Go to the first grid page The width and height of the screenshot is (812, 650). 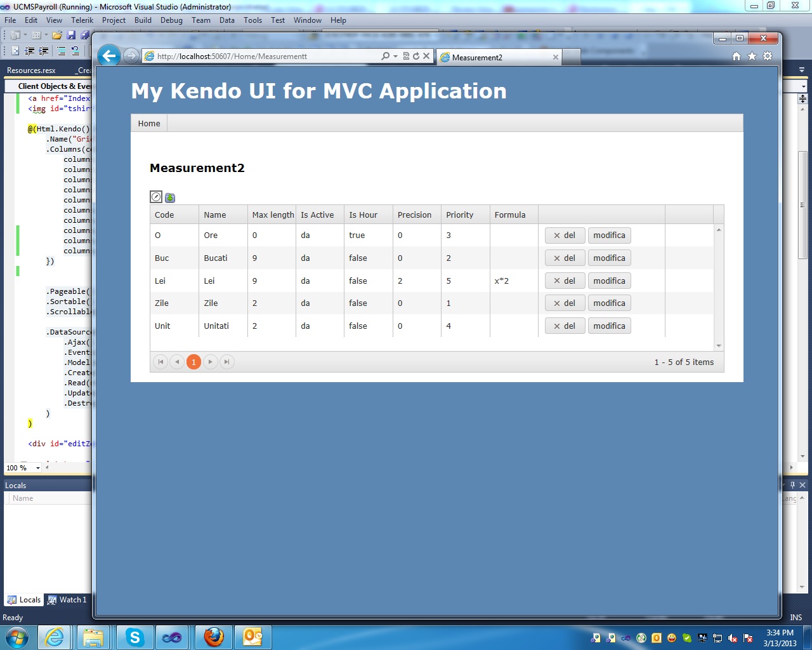pyautogui.click(x=160, y=362)
